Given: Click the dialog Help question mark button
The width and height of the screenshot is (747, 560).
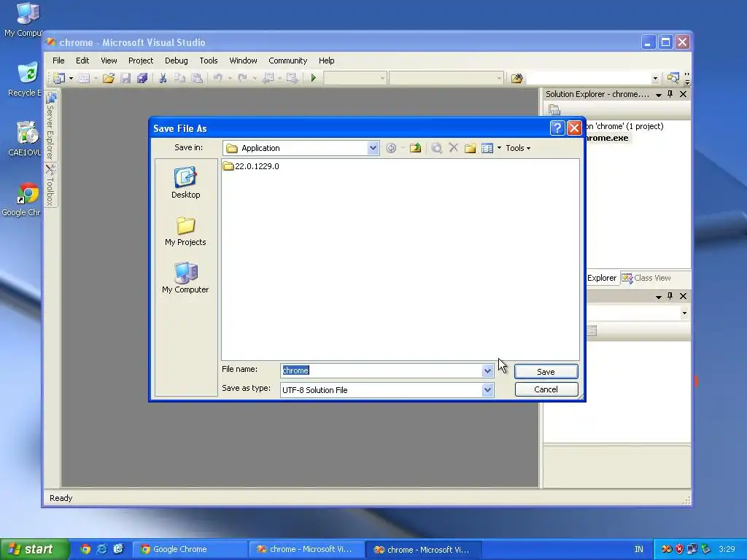Looking at the screenshot, I should [557, 128].
